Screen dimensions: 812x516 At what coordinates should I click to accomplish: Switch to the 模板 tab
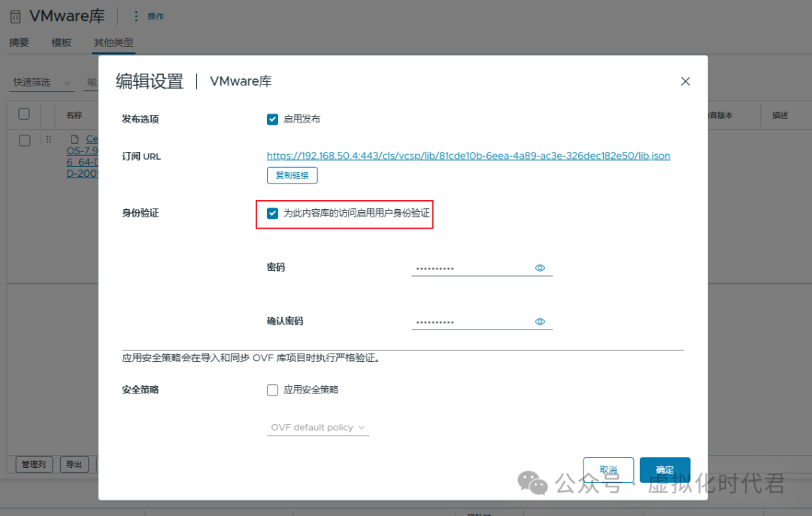click(61, 42)
